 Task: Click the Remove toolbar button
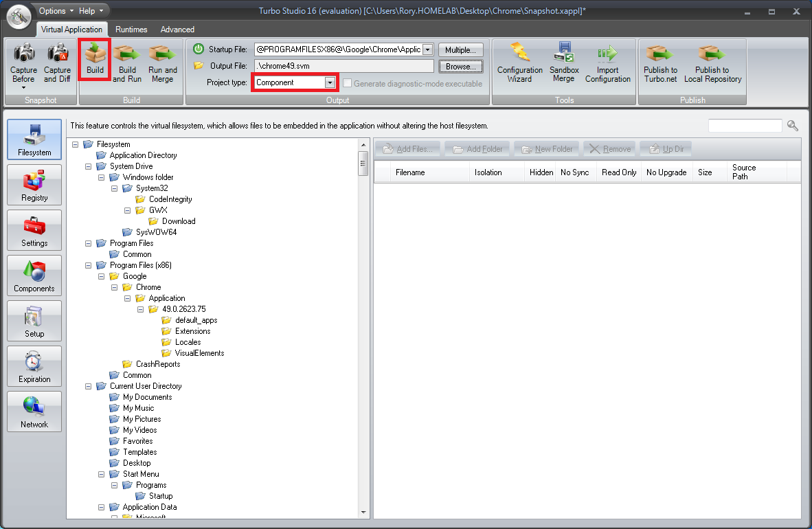610,149
